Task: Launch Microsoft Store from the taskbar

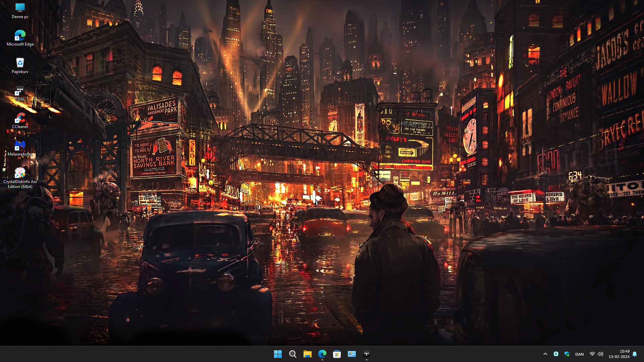Action: pos(337,354)
